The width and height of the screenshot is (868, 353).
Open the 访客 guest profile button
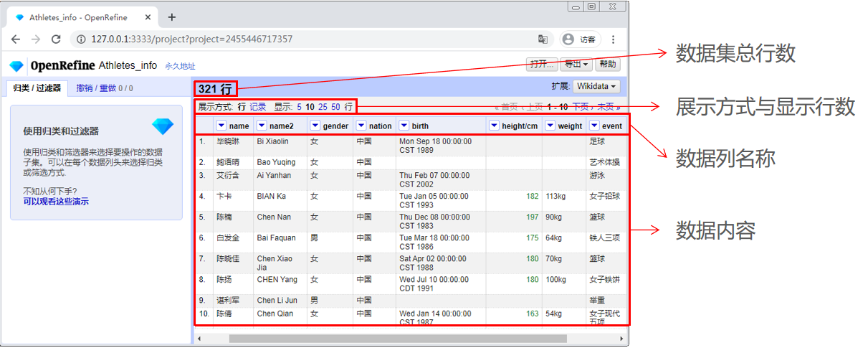[579, 39]
